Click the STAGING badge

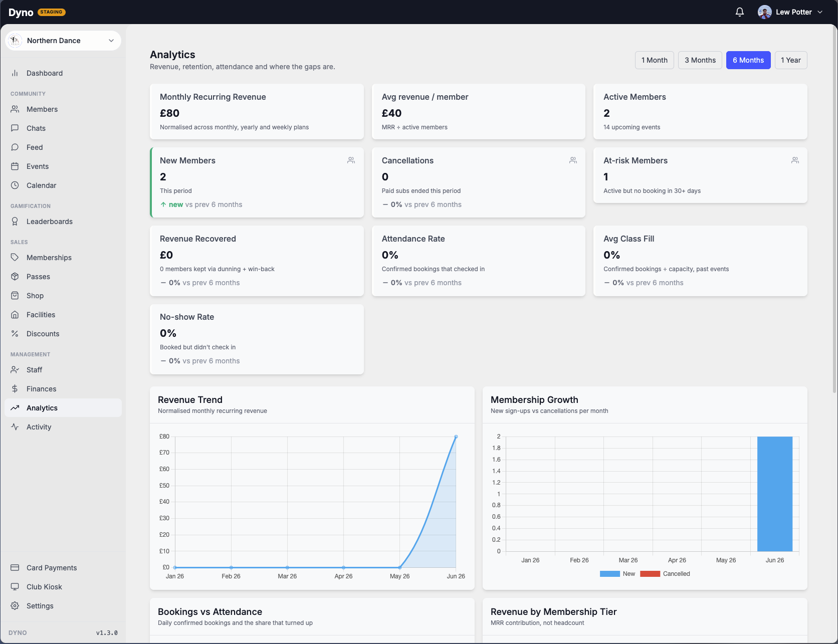click(x=52, y=12)
